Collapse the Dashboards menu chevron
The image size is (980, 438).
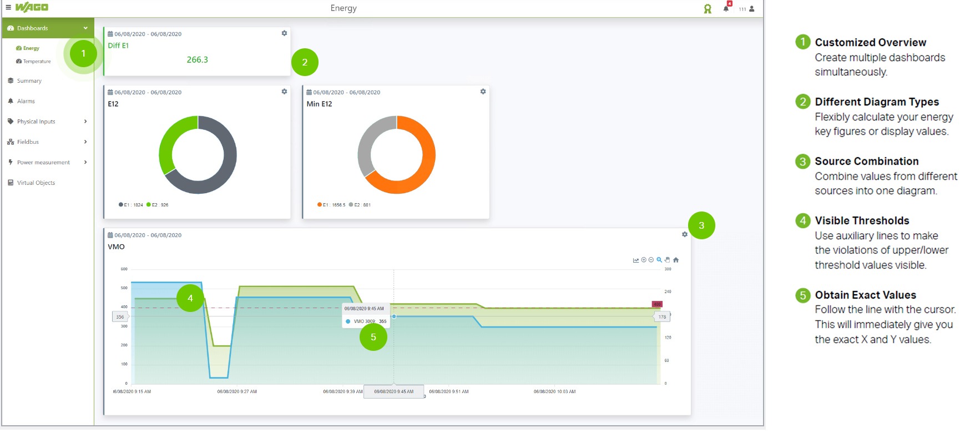85,28
